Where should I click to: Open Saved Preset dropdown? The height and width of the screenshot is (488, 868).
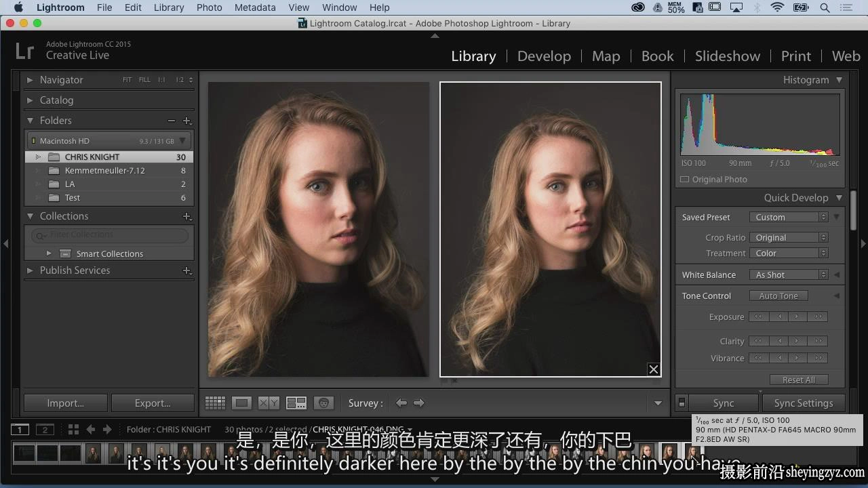[x=789, y=218]
